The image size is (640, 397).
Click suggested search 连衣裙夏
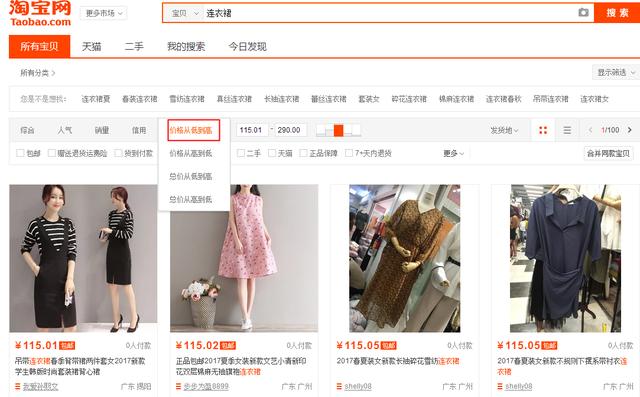pos(96,99)
